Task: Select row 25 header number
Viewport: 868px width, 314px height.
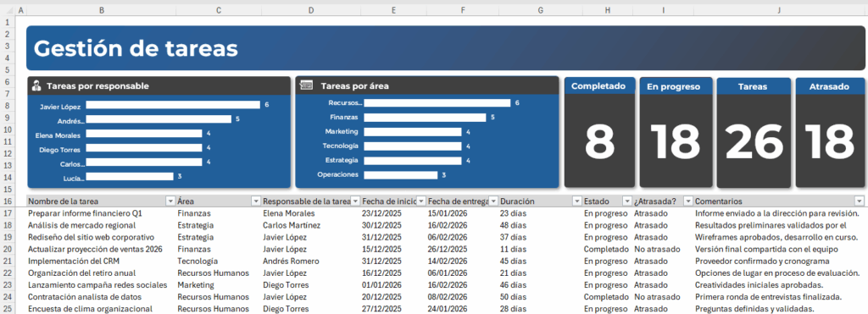Action: click(7, 308)
